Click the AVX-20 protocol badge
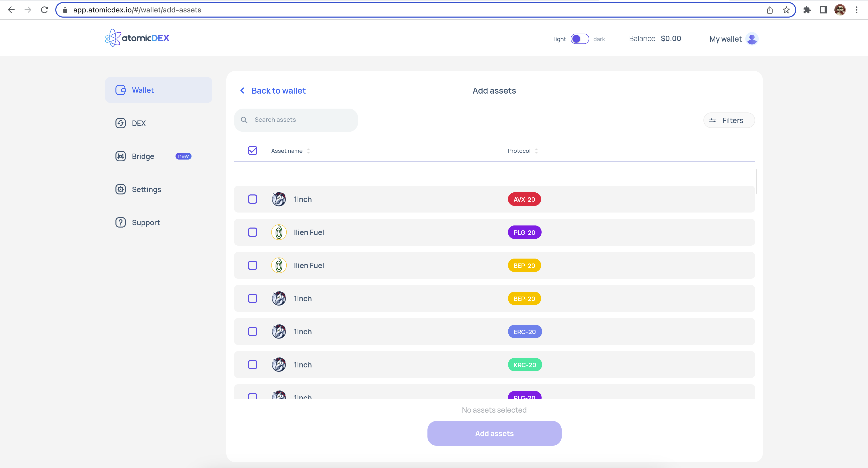The width and height of the screenshot is (868, 468). pyautogui.click(x=524, y=199)
